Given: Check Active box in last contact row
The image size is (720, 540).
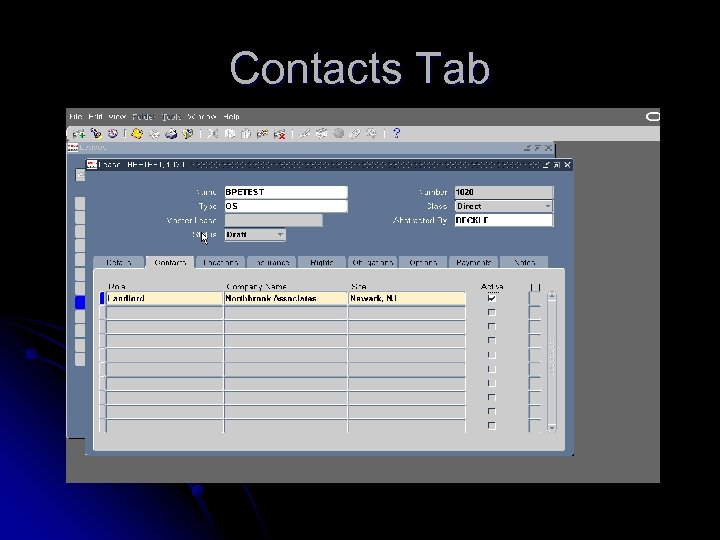Looking at the screenshot, I should click(492, 426).
